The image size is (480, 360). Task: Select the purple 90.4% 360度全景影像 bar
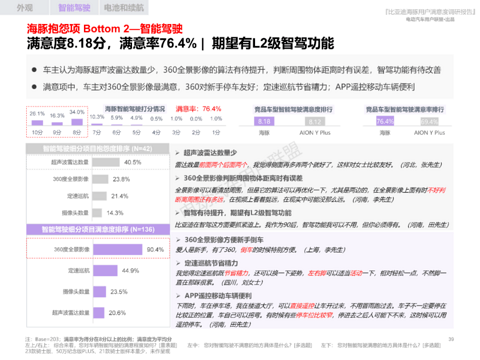[118, 250]
